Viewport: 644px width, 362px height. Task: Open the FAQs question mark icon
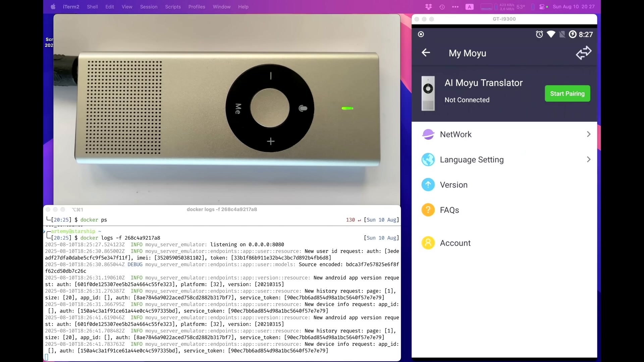coord(428,210)
